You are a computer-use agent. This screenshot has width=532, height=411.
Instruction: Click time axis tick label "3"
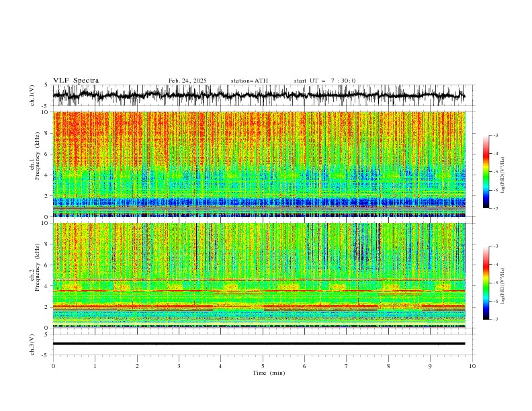179,366
